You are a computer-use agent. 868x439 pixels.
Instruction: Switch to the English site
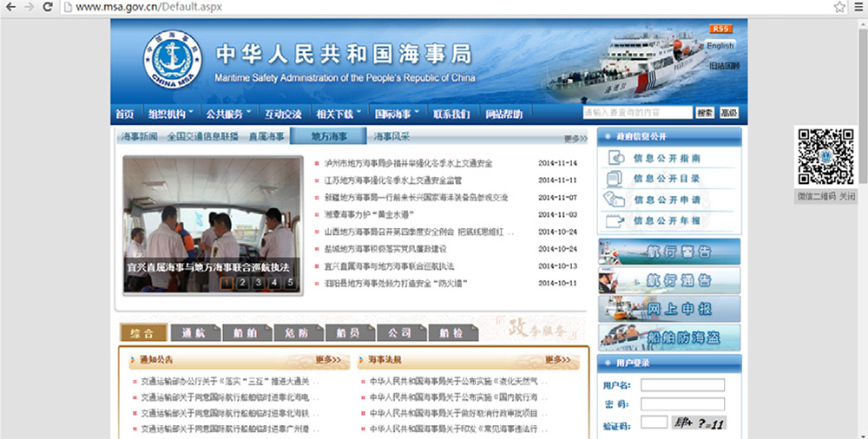pos(720,45)
